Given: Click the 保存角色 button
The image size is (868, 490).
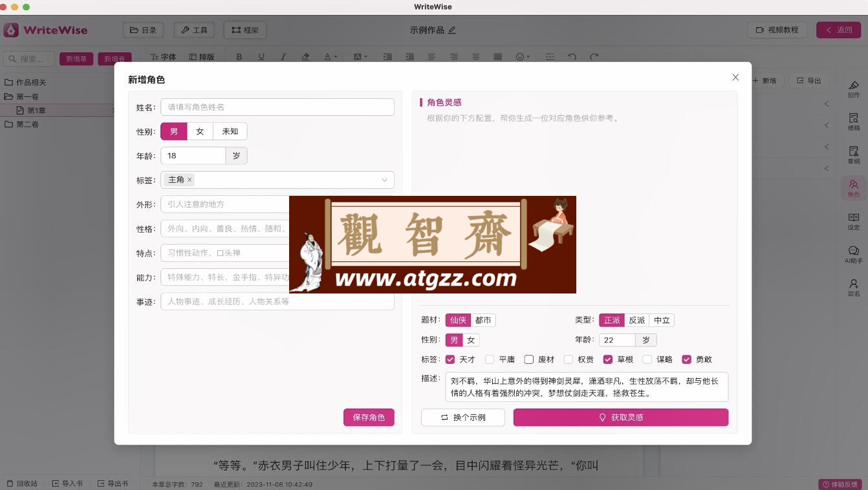Looking at the screenshot, I should [x=369, y=418].
